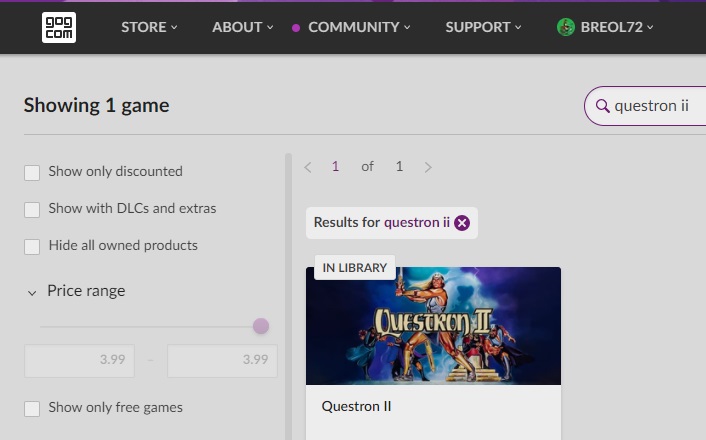Screen dimensions: 706x440
Task: Check Hide all owned products
Action: click(x=32, y=246)
